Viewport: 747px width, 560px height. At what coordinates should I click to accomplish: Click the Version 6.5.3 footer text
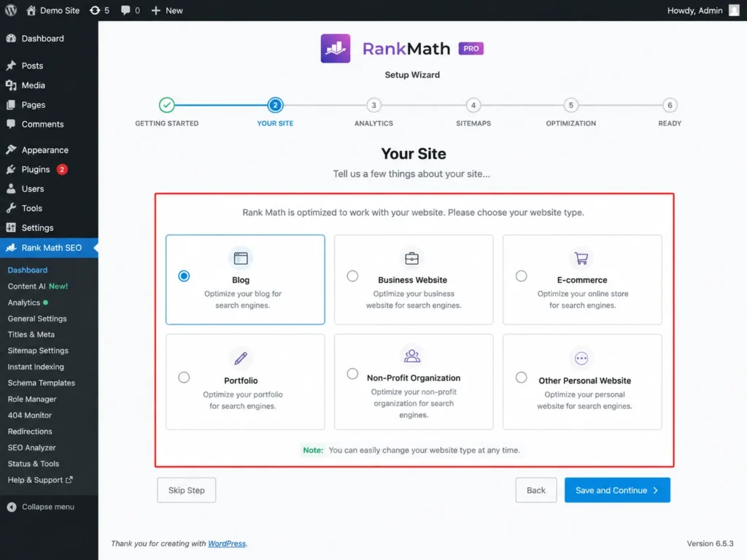pos(710,543)
